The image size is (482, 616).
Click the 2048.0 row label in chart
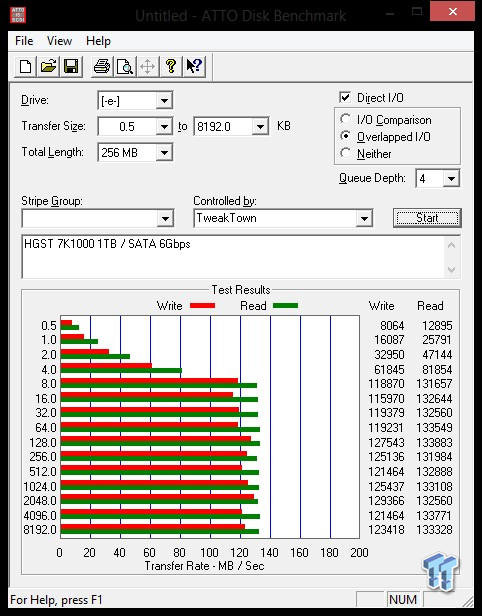(40, 500)
